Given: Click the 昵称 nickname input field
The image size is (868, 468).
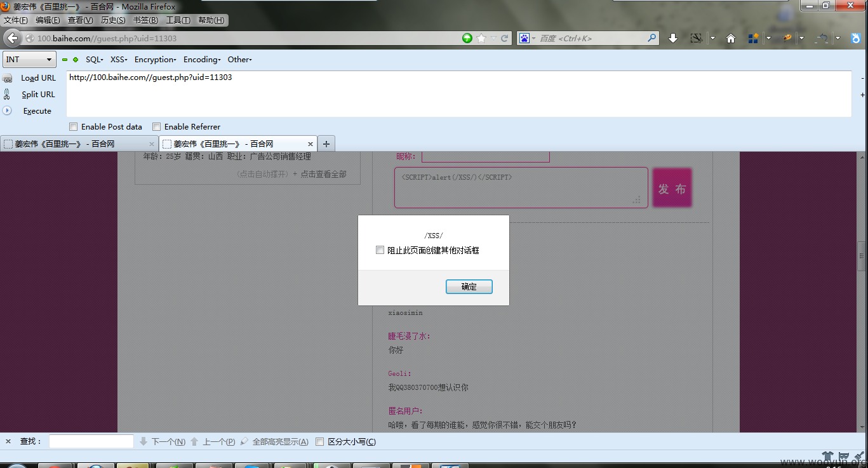Looking at the screenshot, I should [x=486, y=156].
